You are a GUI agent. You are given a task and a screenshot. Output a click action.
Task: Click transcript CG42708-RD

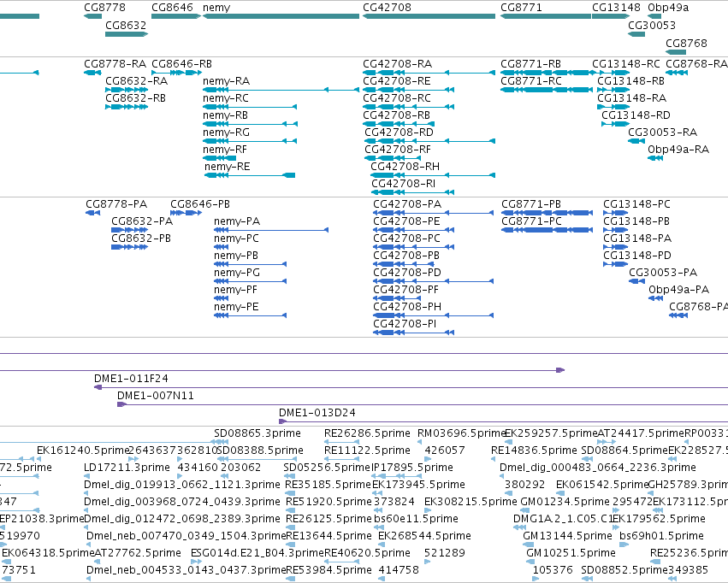[x=430, y=141]
